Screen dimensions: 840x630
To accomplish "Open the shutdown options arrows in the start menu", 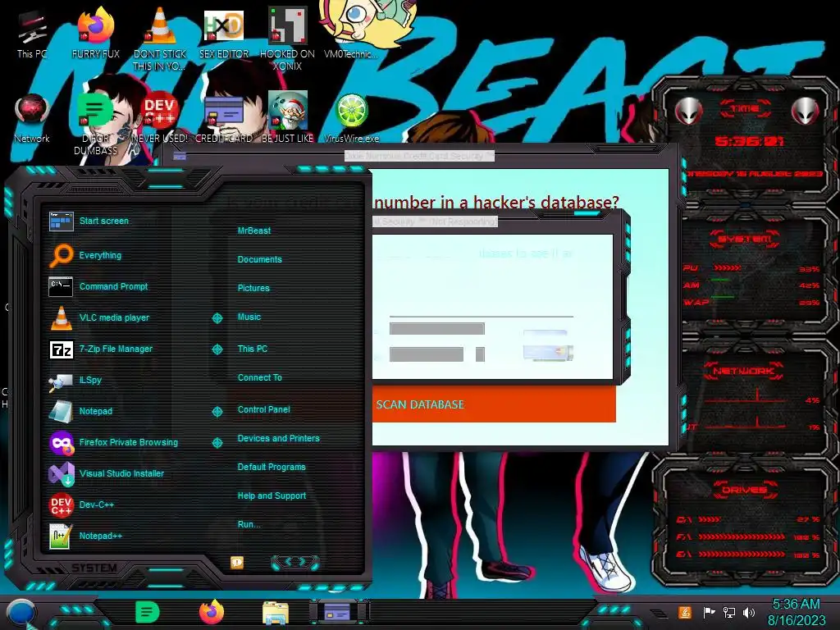I will (295, 562).
